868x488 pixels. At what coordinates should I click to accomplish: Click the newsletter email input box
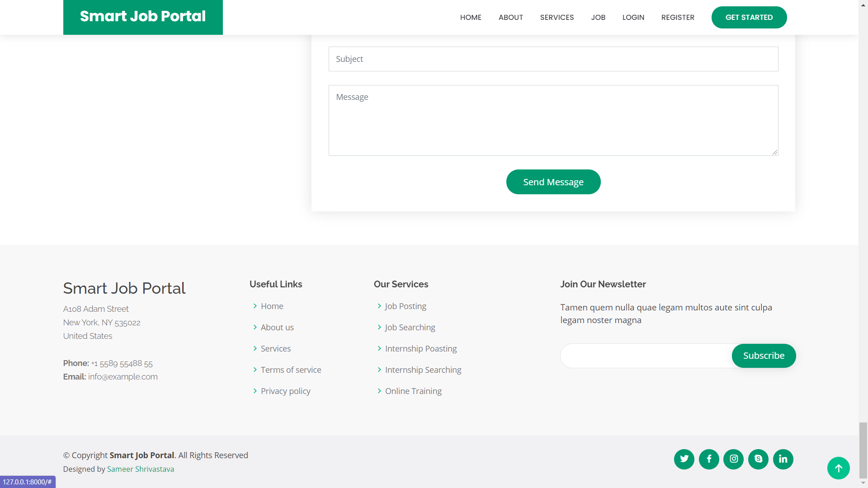click(642, 356)
